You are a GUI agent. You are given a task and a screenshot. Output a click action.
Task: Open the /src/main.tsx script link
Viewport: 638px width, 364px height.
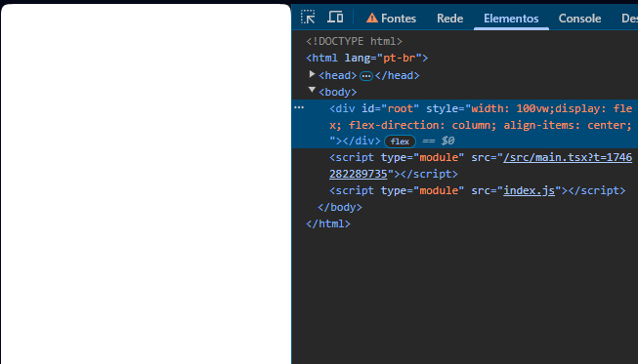pos(481,166)
